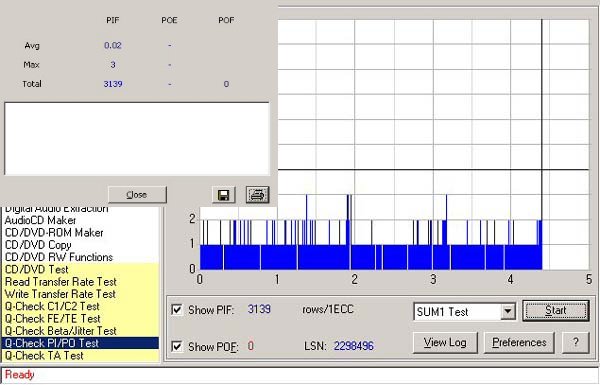Select CD/DVD Test entry

pyautogui.click(x=80, y=269)
